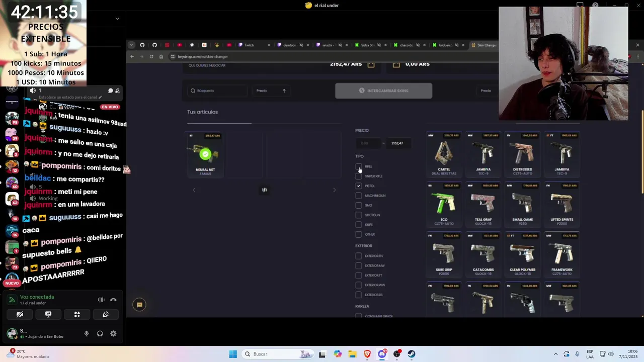Open Discord from taskbar

(382, 354)
